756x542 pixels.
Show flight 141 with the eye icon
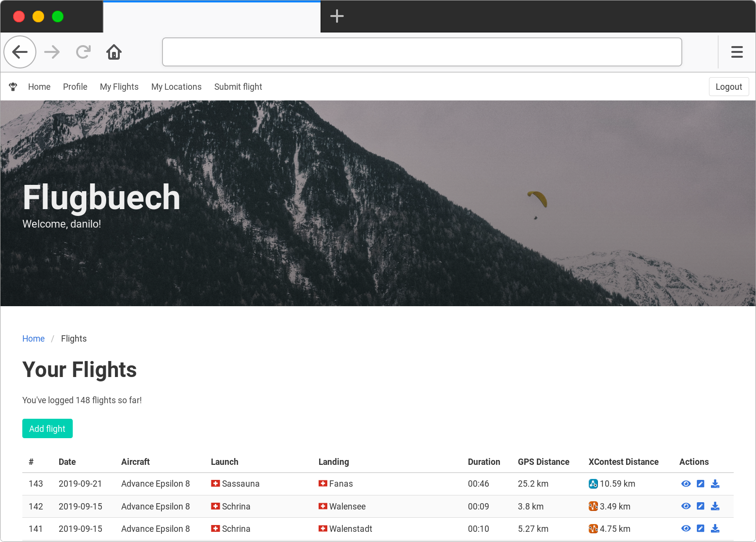[686, 528]
